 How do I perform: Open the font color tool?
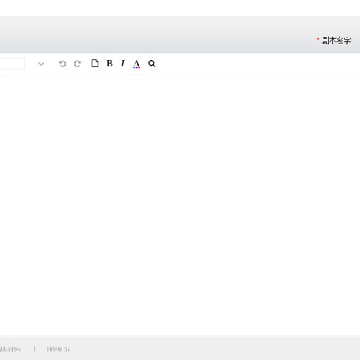coord(136,63)
